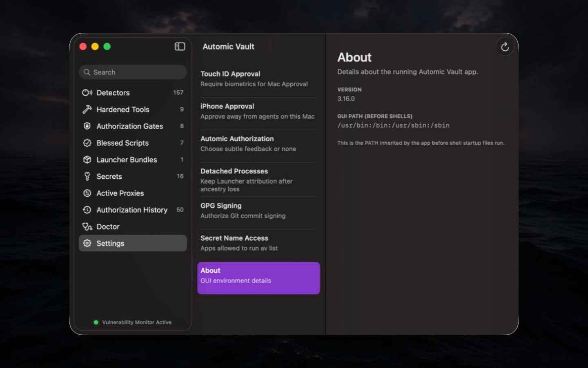Select the About settings row
The width and height of the screenshot is (588, 368).
click(x=258, y=278)
